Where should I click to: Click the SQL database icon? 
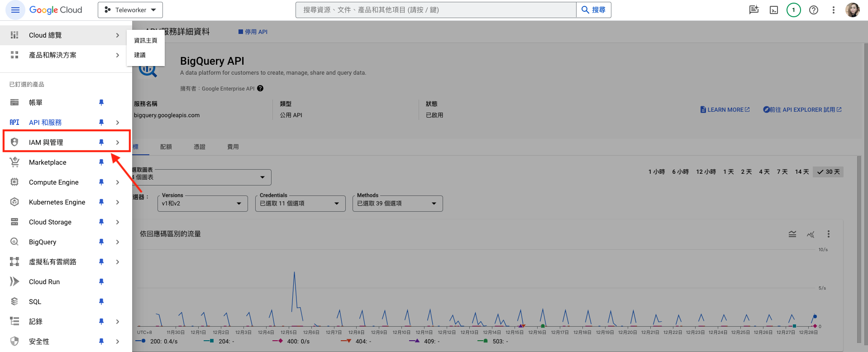click(x=14, y=301)
